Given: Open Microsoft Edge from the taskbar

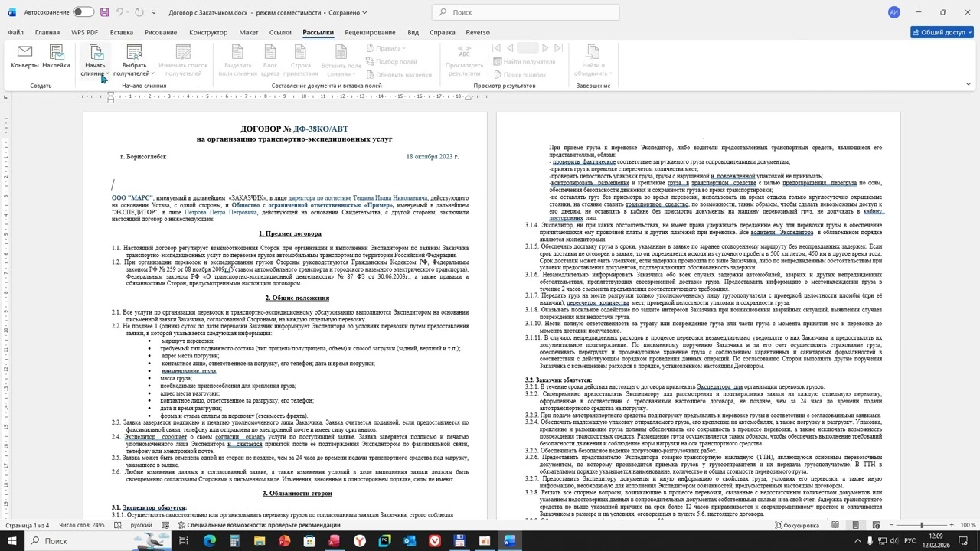Looking at the screenshot, I should tap(209, 541).
